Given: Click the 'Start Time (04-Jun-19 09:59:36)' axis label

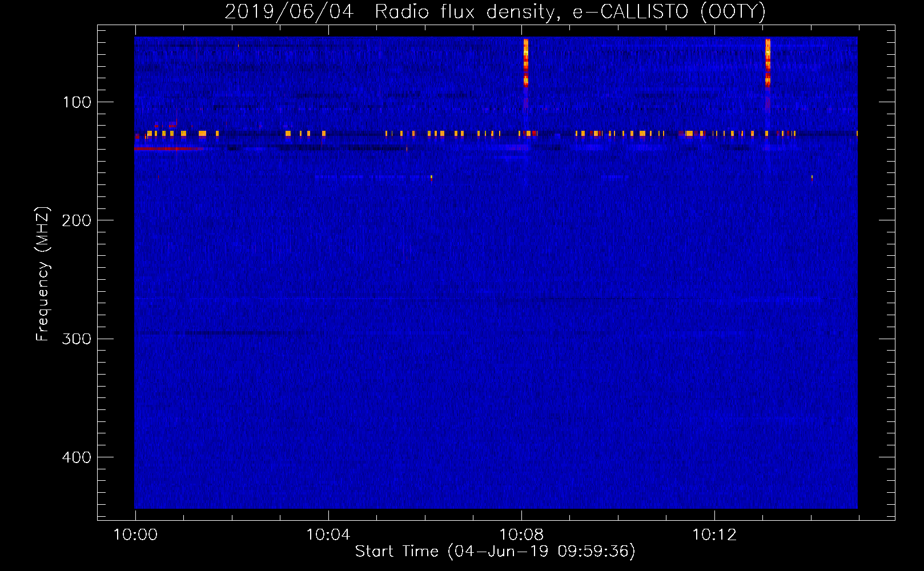Looking at the screenshot, I should click(495, 552).
